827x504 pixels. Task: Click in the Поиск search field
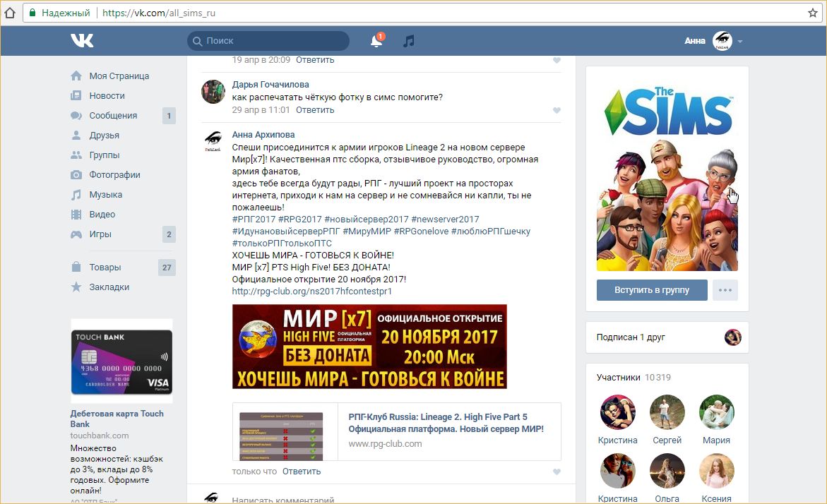[268, 41]
